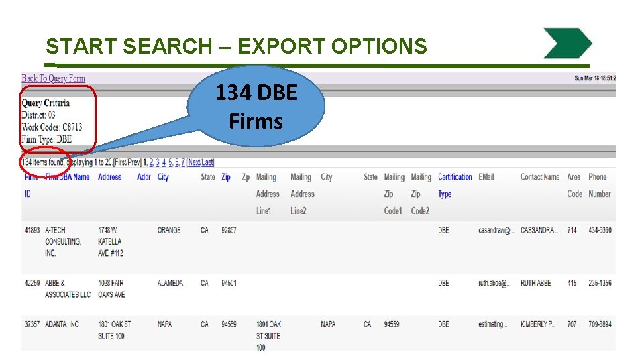
Task: Click the Back To Query Form link
Action: coord(54,78)
